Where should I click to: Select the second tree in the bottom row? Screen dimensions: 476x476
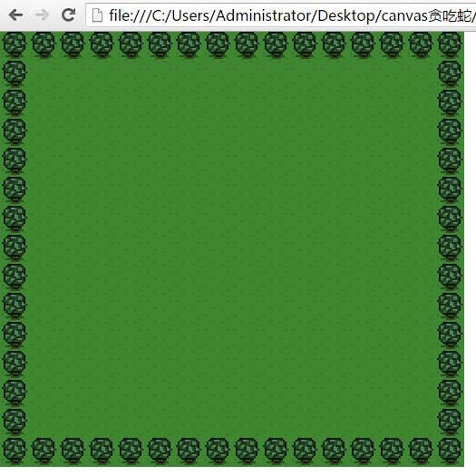(44, 451)
